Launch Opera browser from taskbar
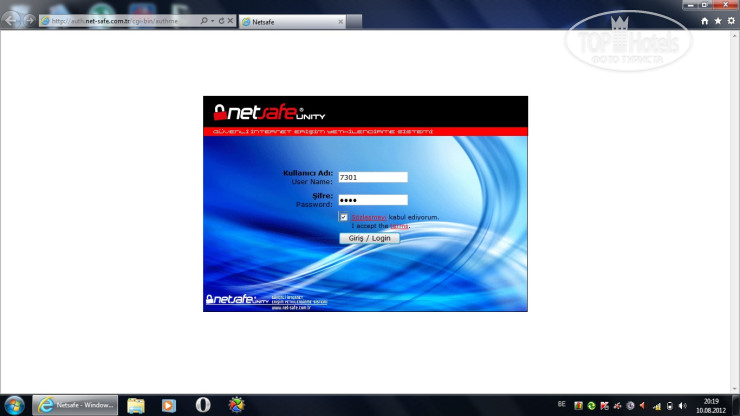Viewport: 740px width, 416px height. click(203, 405)
